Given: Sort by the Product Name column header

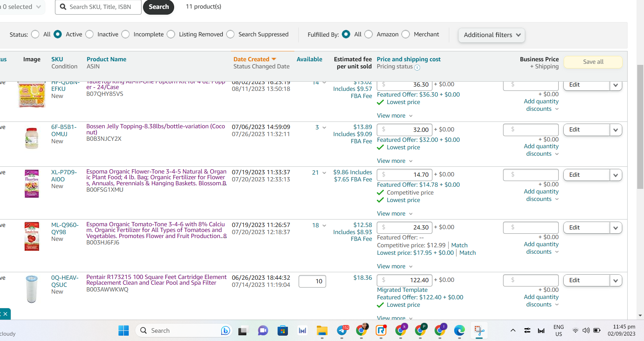Looking at the screenshot, I should (106, 59).
